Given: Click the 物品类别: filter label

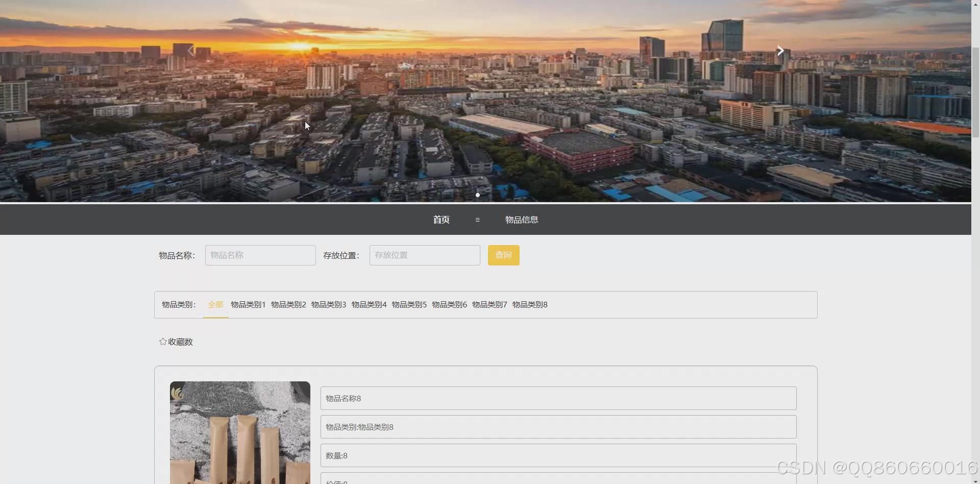Looking at the screenshot, I should 179,305.
